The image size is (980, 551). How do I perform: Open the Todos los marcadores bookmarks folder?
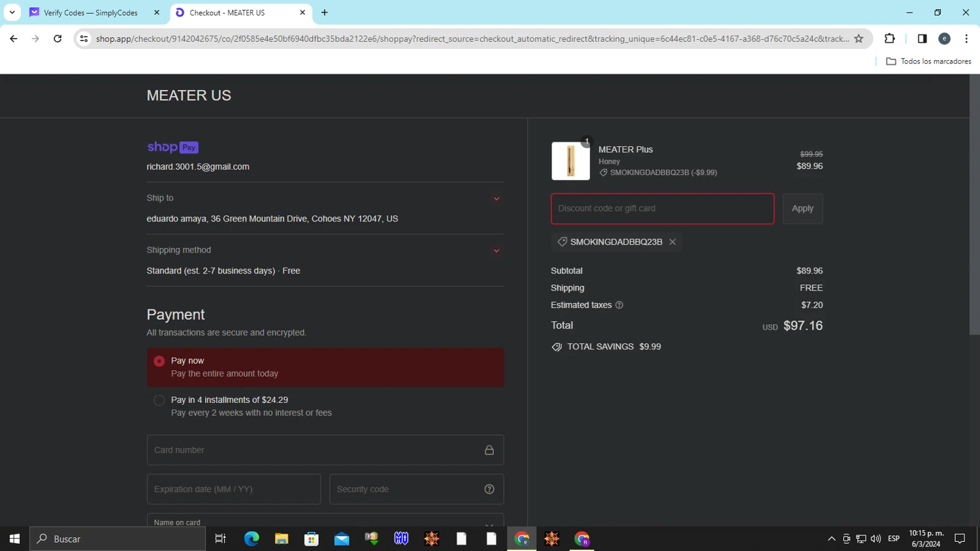(x=928, y=61)
